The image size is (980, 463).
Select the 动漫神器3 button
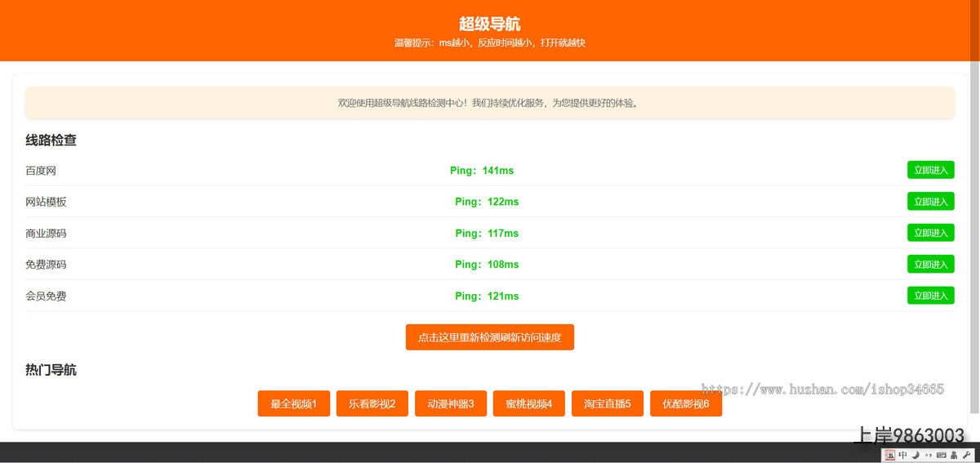pyautogui.click(x=450, y=403)
